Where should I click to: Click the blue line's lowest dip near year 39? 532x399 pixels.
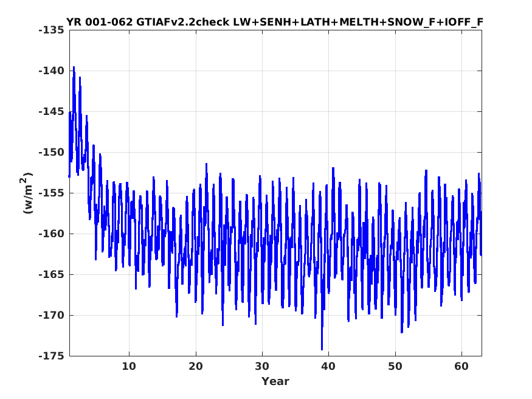(x=322, y=349)
